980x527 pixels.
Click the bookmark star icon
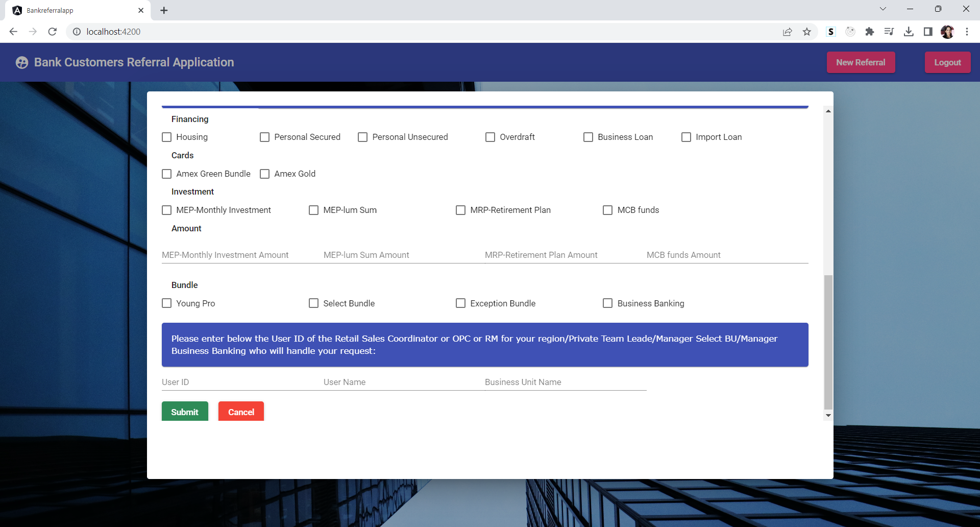[x=806, y=32]
